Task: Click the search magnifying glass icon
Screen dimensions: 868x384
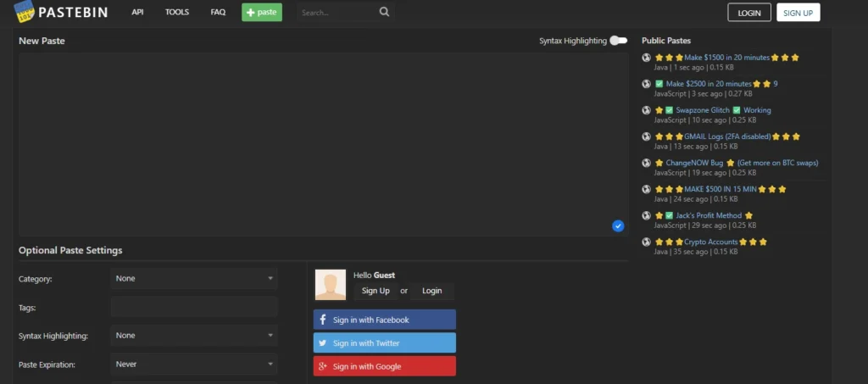Action: pos(384,13)
